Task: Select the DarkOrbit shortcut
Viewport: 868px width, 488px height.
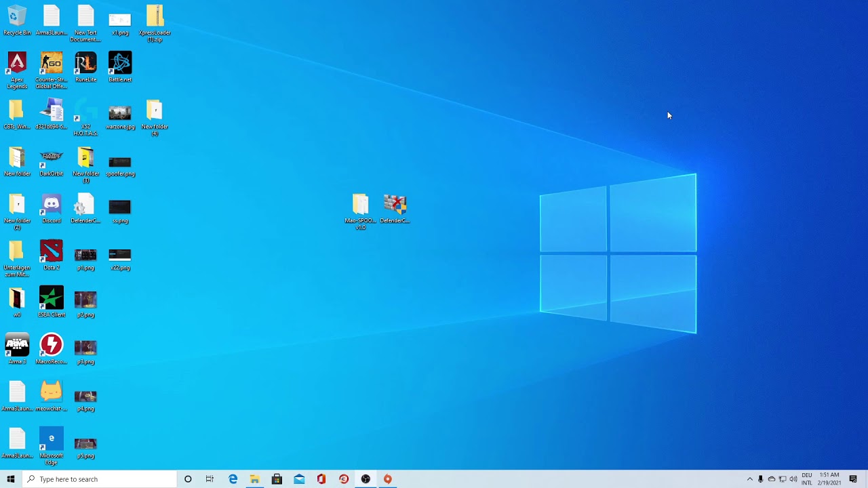Action: [x=52, y=161]
